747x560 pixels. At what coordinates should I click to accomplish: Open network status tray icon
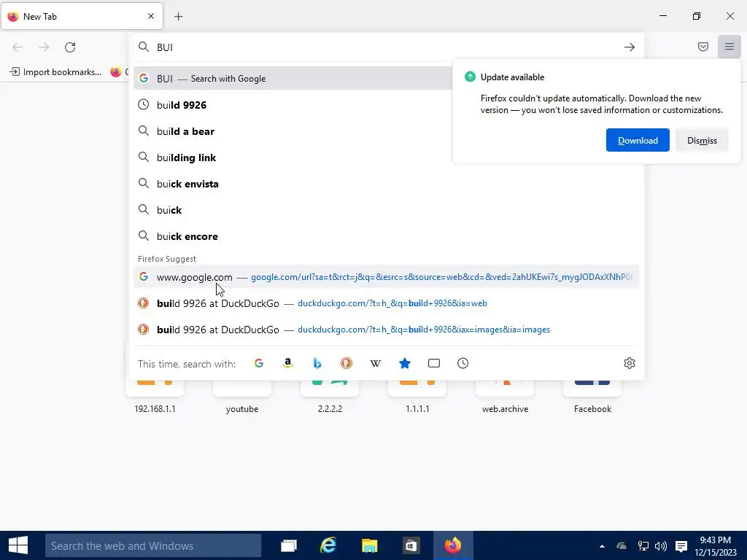pyautogui.click(x=643, y=546)
